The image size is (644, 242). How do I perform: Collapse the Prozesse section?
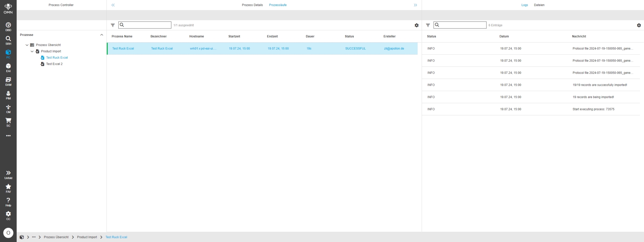(102, 35)
